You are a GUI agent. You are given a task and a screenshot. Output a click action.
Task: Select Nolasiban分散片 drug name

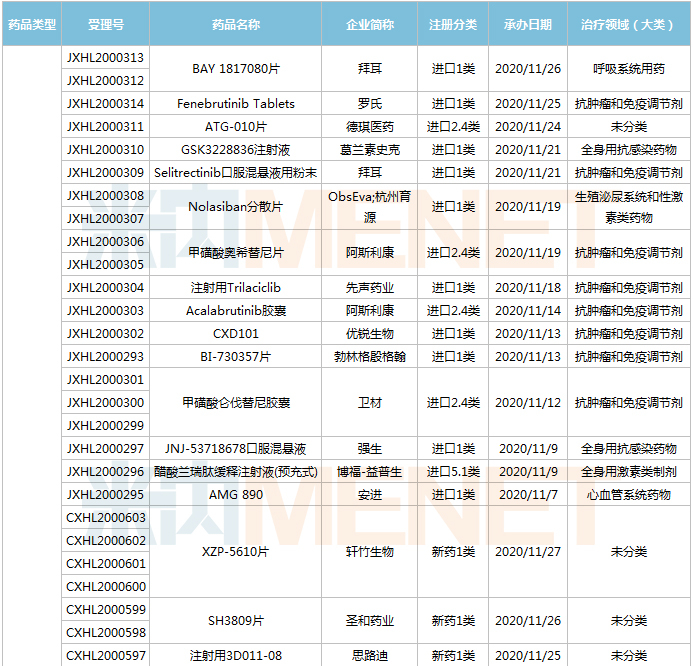pyautogui.click(x=235, y=207)
